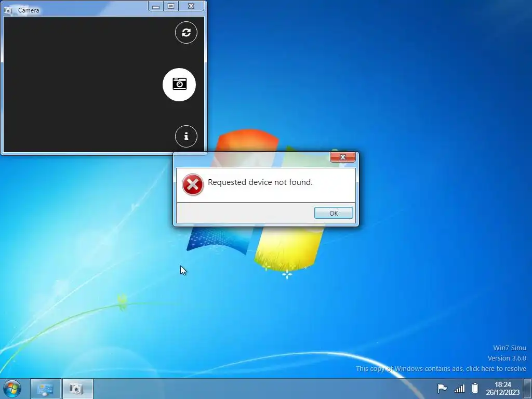Close the Camera window

point(191,6)
